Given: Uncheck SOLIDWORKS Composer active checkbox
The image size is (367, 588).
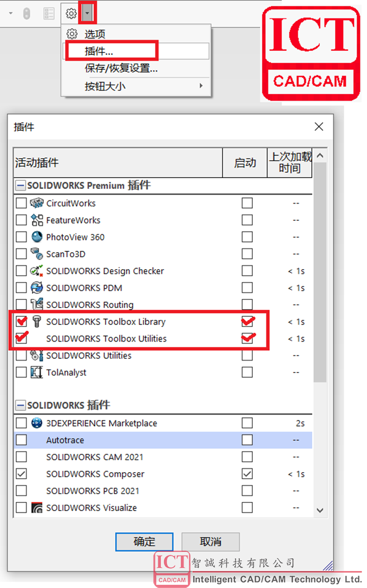Looking at the screenshot, I should click(21, 474).
